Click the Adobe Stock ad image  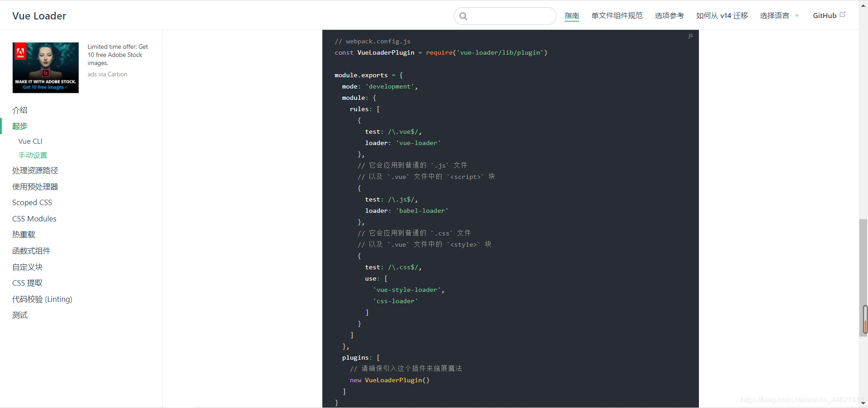tap(45, 67)
